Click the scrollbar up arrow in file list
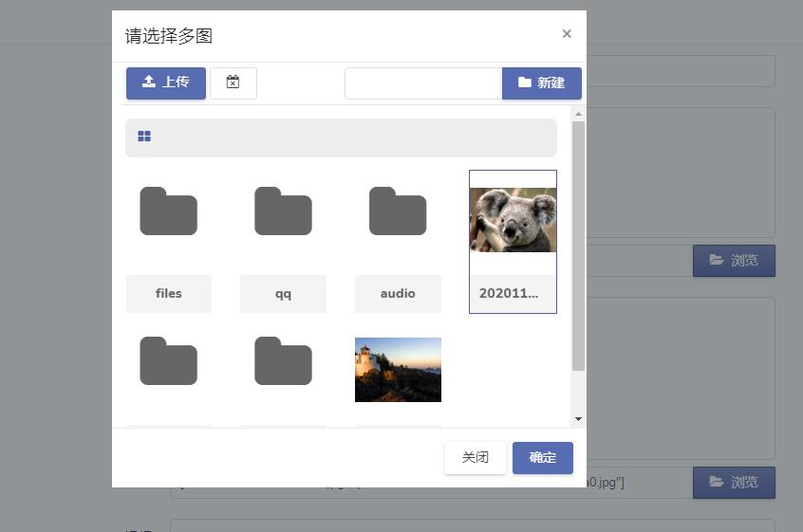 579,114
